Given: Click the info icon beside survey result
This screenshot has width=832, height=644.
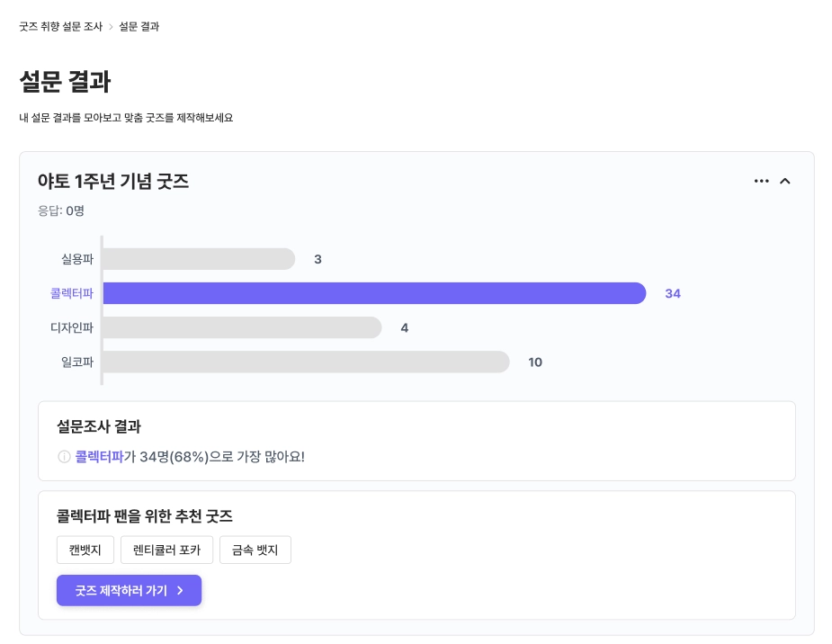Looking at the screenshot, I should 64,457.
